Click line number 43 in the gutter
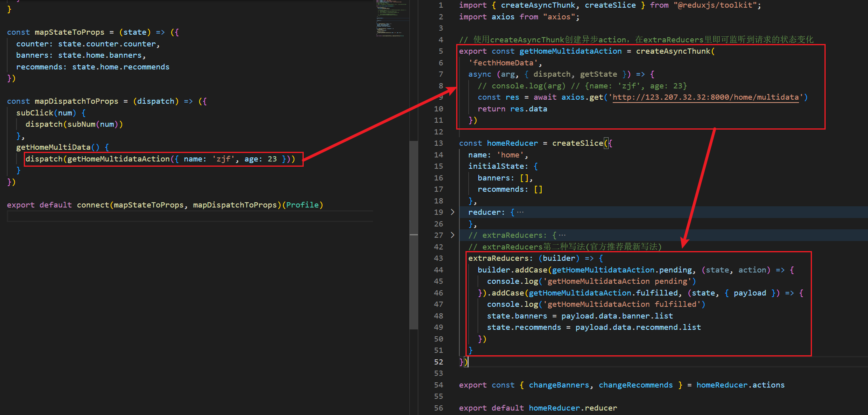This screenshot has width=868, height=415. pos(438,258)
